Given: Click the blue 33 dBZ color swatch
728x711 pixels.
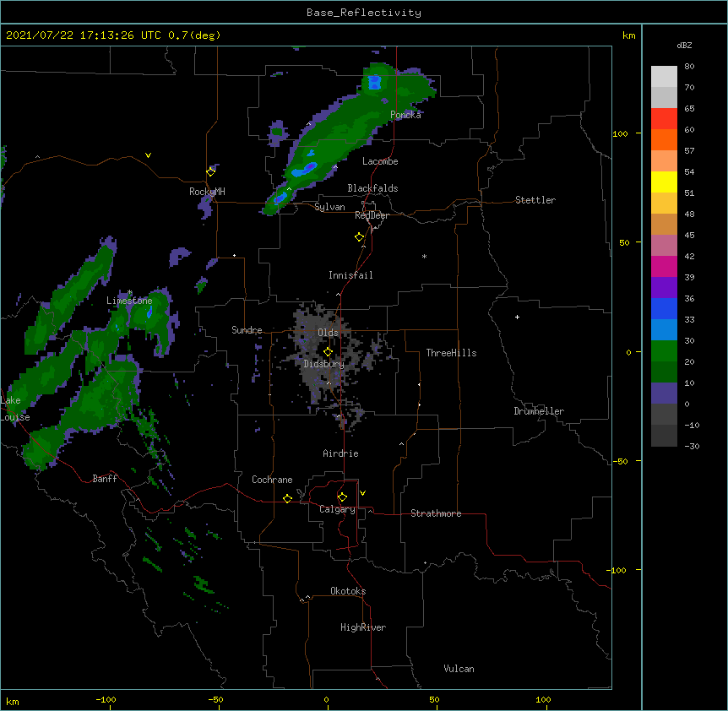Looking at the screenshot, I should click(664, 308).
